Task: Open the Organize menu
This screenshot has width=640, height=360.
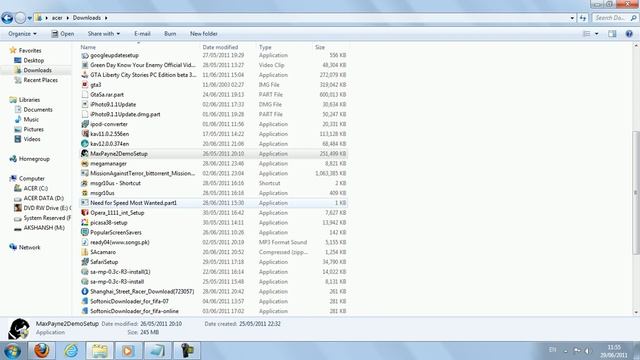Action: (22, 34)
